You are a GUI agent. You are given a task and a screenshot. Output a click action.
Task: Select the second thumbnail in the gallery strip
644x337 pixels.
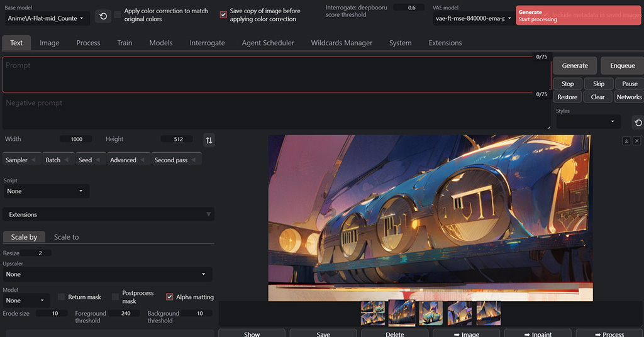401,312
